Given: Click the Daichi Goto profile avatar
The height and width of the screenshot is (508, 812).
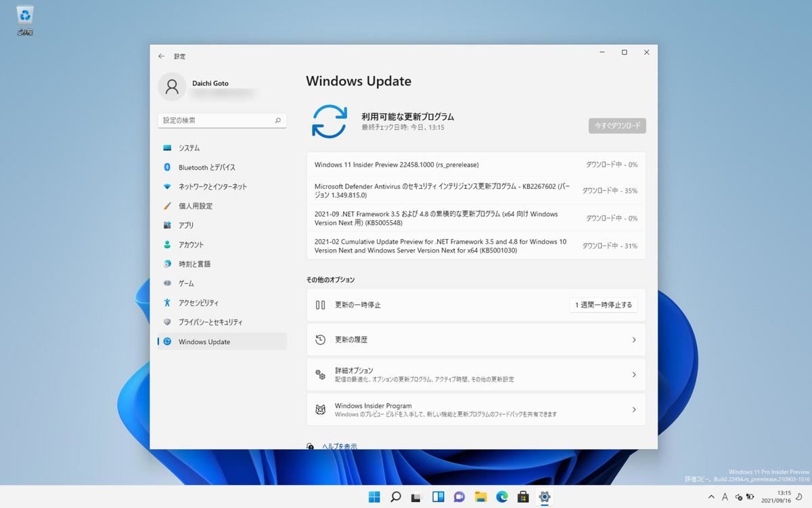Looking at the screenshot, I should (x=172, y=87).
